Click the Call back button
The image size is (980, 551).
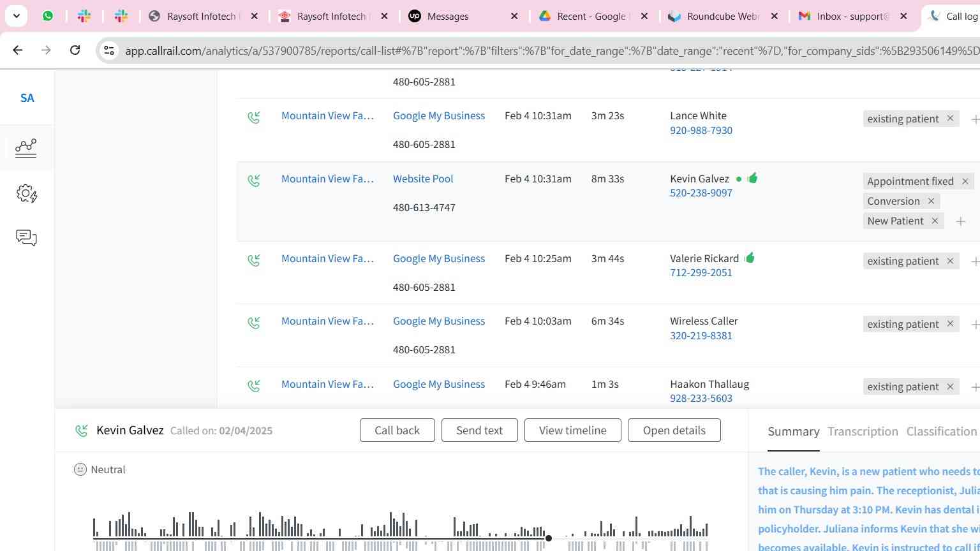coord(397,430)
